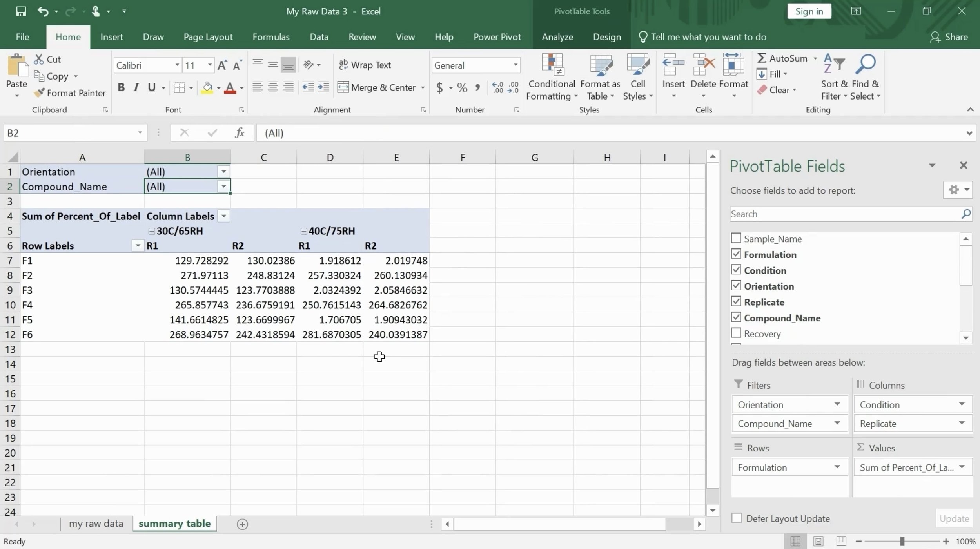Click Decrease Font Size icon
The width and height of the screenshot is (980, 549).
point(237,65)
